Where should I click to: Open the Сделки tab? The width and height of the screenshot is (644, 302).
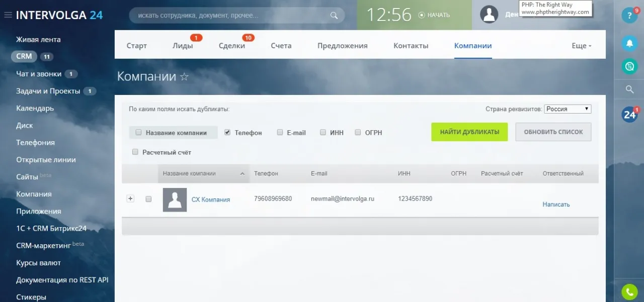[232, 45]
